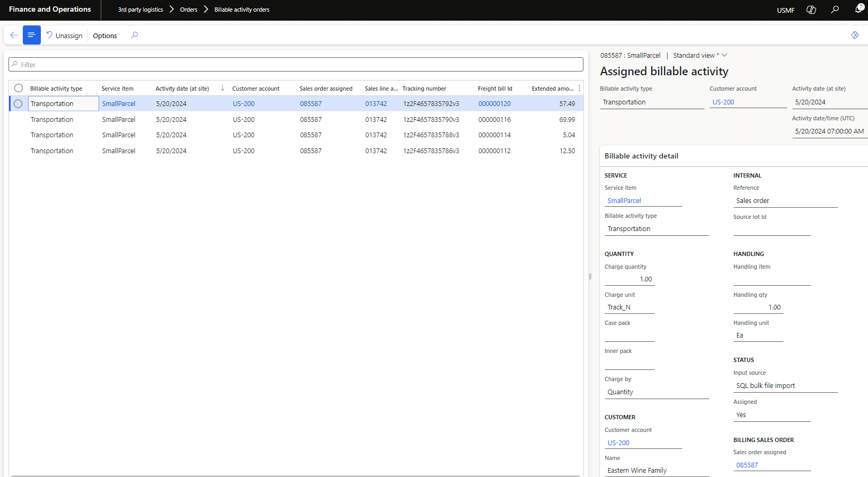
Task: Open Service item column header menu
Action: click(118, 89)
